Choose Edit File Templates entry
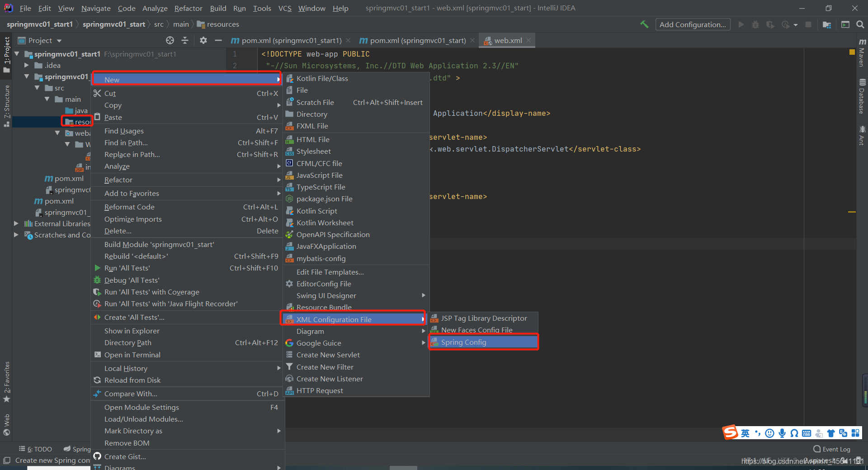This screenshot has width=868, height=470. (356, 272)
